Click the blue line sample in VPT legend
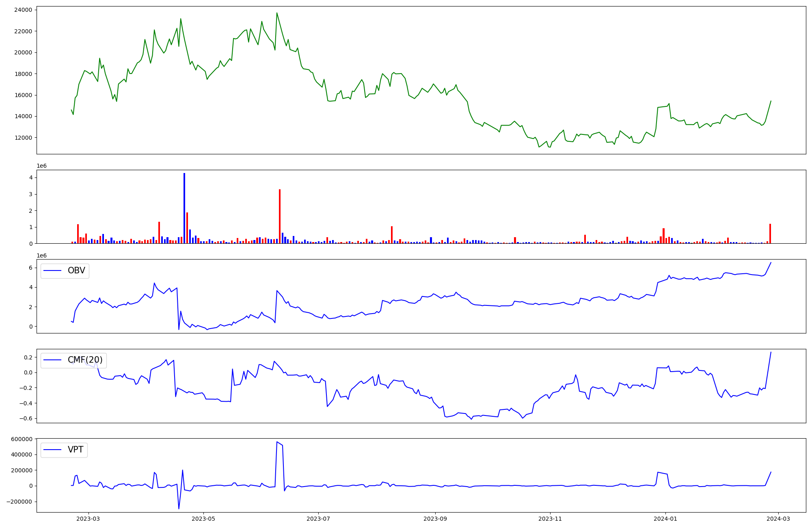The height and width of the screenshot is (528, 812). (52, 450)
